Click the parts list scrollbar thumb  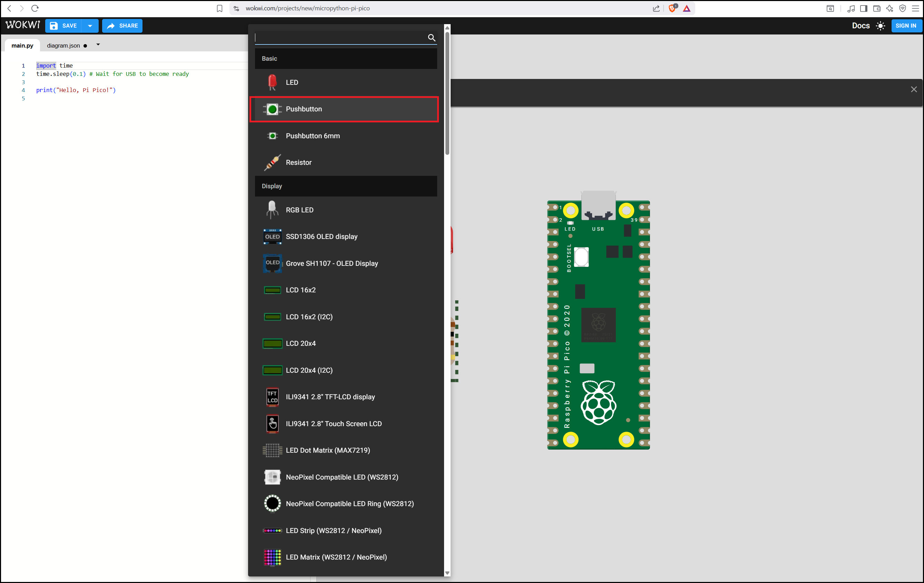tap(447, 93)
